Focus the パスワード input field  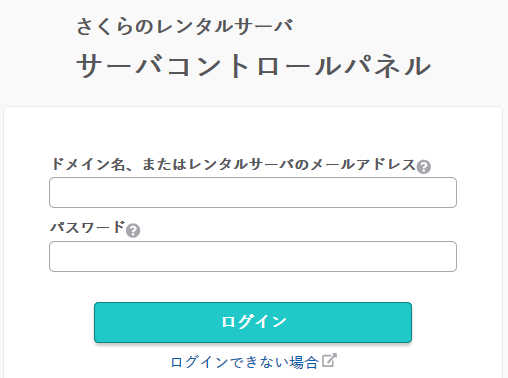(x=253, y=256)
